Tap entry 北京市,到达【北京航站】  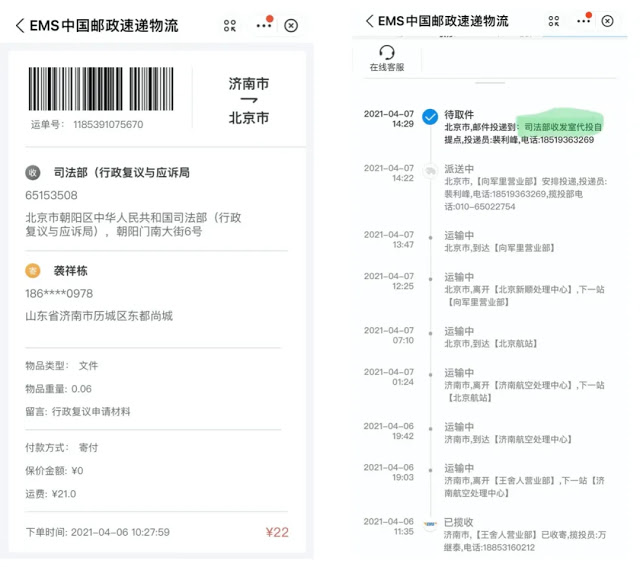click(x=491, y=344)
